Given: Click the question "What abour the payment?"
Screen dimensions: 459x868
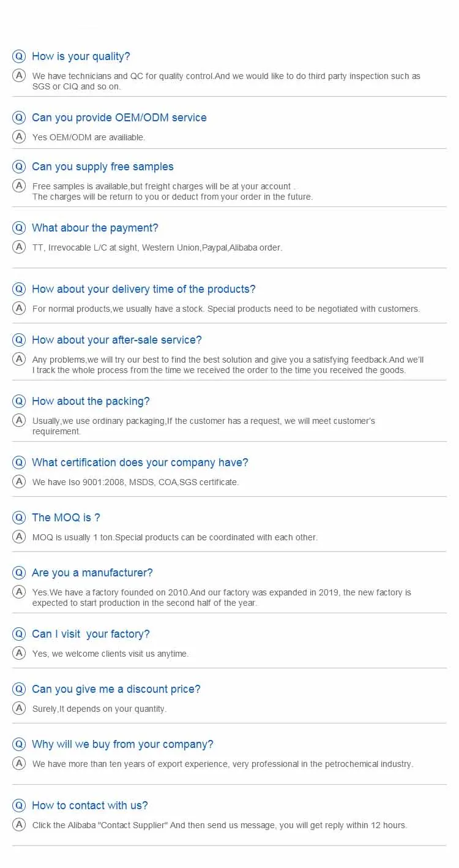Looking at the screenshot, I should pos(95,228).
